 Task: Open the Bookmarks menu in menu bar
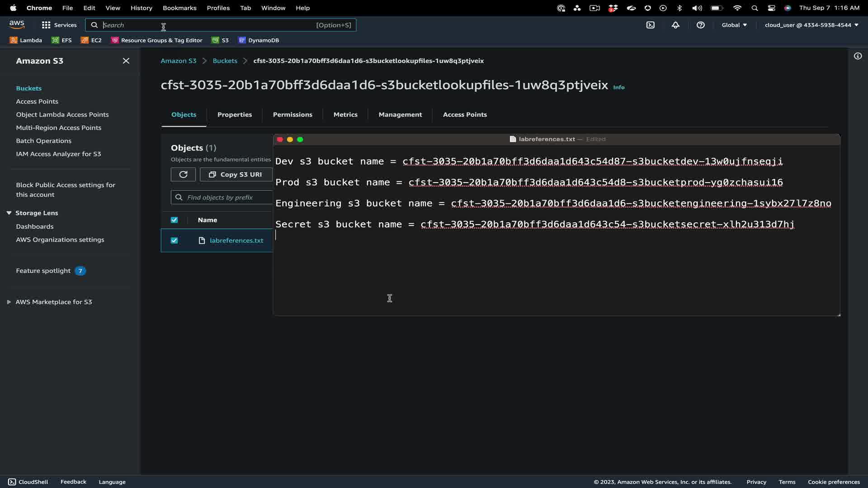[x=179, y=8]
